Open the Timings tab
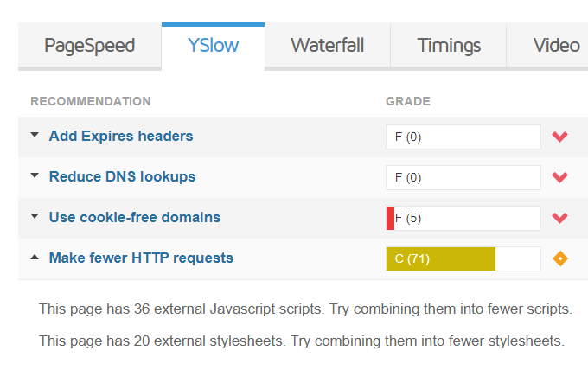This screenshot has width=588, height=370. 449,45
